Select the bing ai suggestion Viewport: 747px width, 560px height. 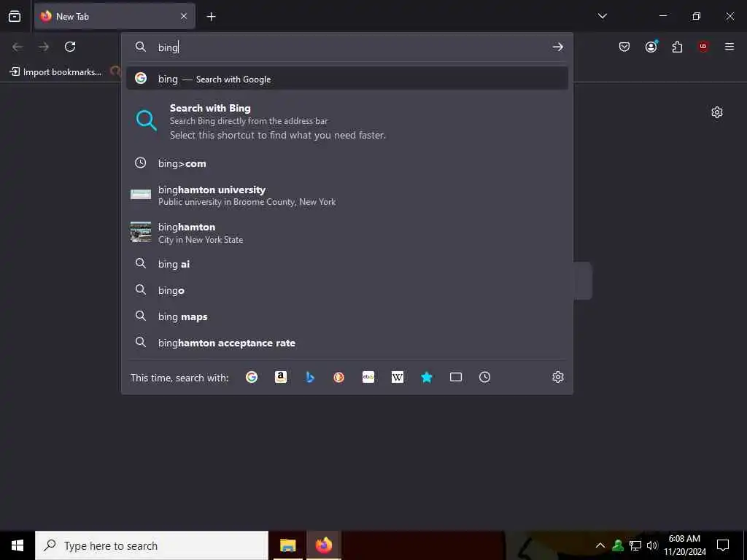coord(347,264)
